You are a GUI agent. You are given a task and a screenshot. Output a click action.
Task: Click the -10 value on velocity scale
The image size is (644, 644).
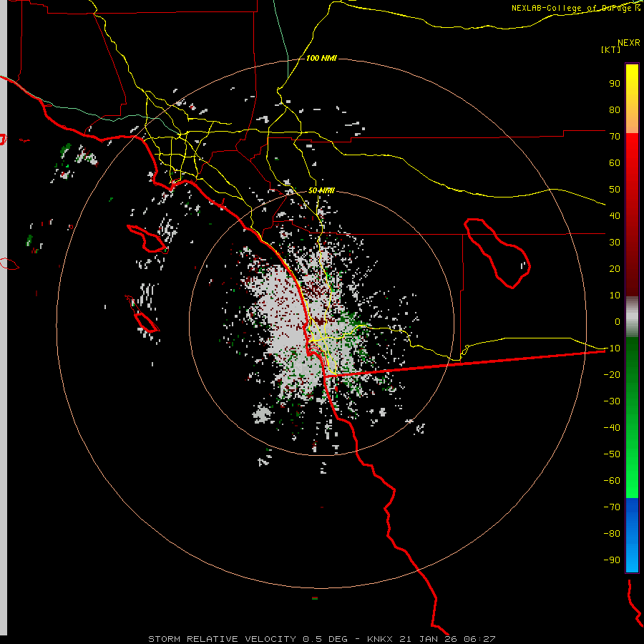(x=612, y=348)
